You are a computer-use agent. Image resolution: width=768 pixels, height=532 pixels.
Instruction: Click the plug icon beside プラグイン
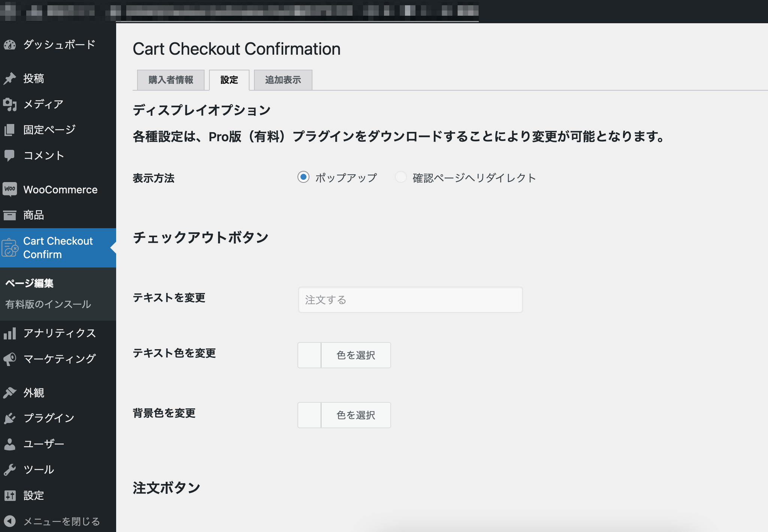(x=10, y=418)
